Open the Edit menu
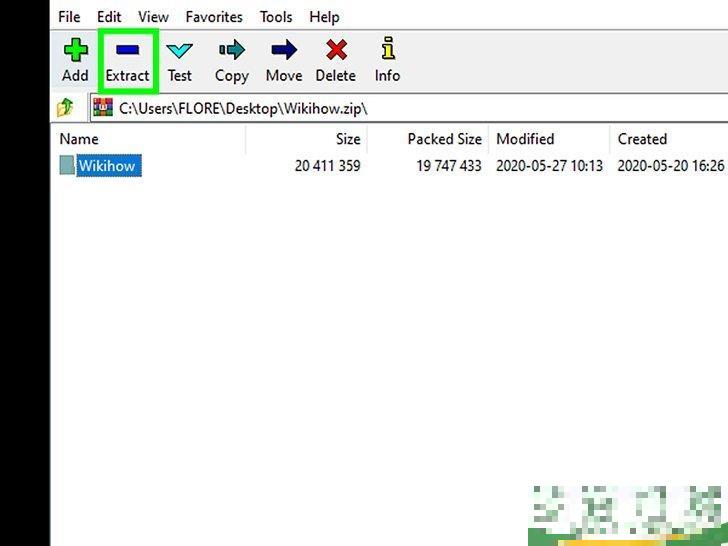Screen dimensions: 728x546 109,17
